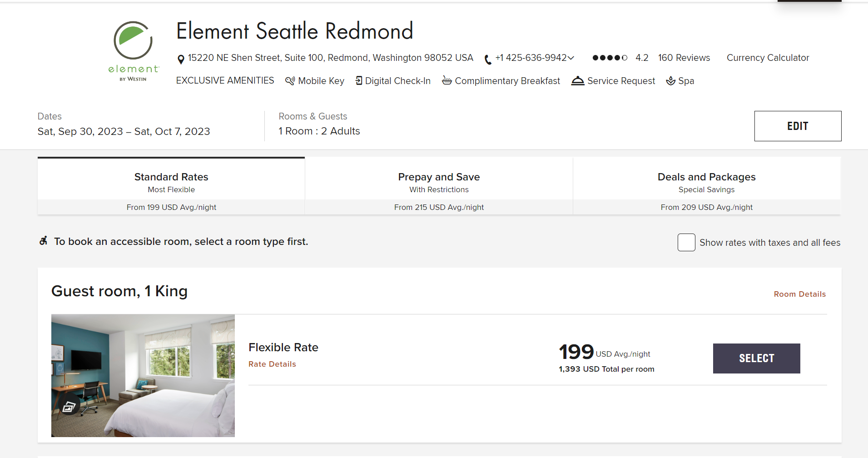This screenshot has height=458, width=868.
Task: Click the Spa lotus icon
Action: click(x=670, y=81)
